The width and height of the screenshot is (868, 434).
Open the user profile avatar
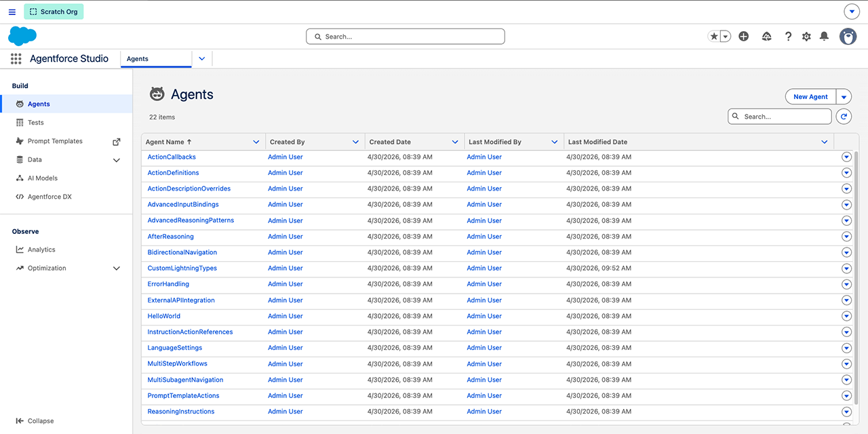(x=848, y=37)
